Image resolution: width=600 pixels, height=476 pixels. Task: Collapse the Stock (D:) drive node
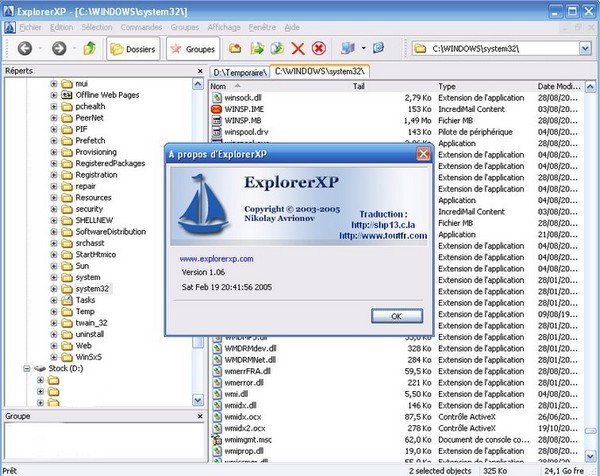27,369
